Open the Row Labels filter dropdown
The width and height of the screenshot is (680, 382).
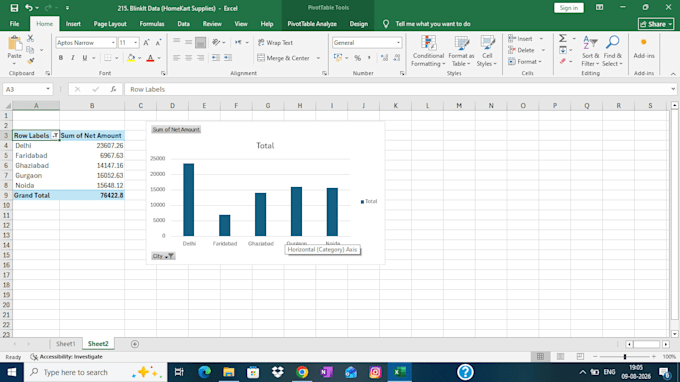(55, 135)
